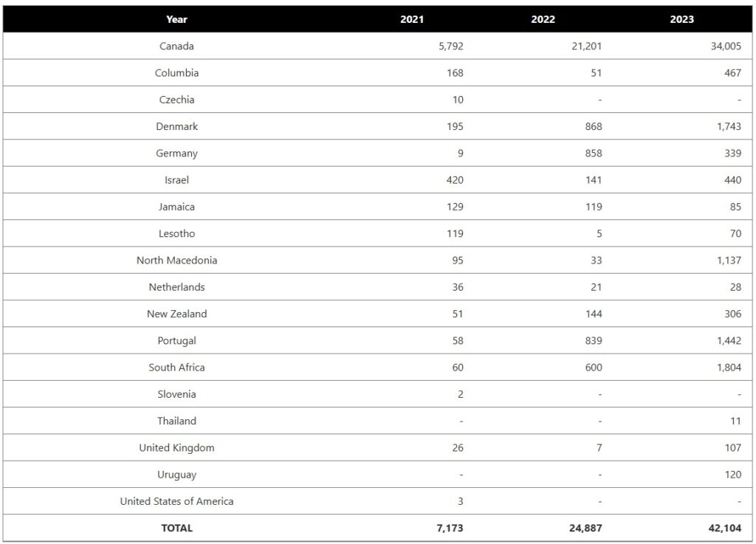Select Canada's 2023 value 34,005
This screenshot has width=756, height=544.
coord(724,46)
